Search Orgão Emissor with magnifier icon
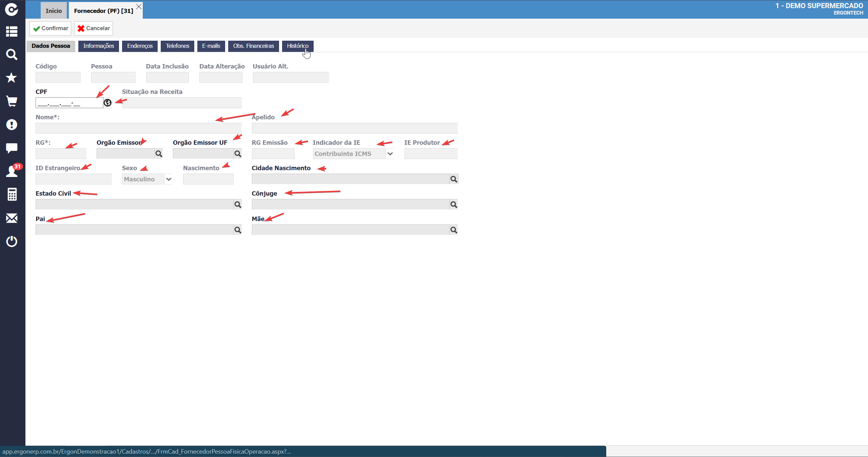 159,154
